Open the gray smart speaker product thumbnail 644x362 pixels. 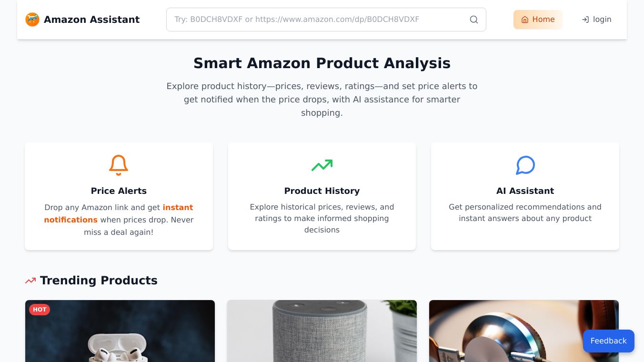click(x=322, y=333)
